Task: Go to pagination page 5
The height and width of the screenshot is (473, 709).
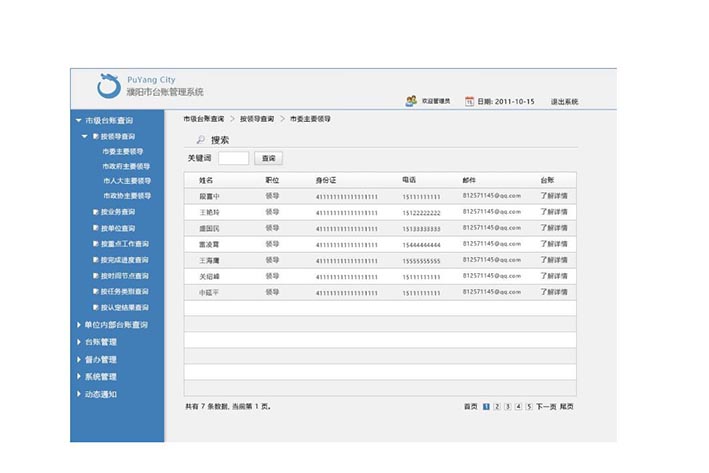Action: tap(529, 407)
